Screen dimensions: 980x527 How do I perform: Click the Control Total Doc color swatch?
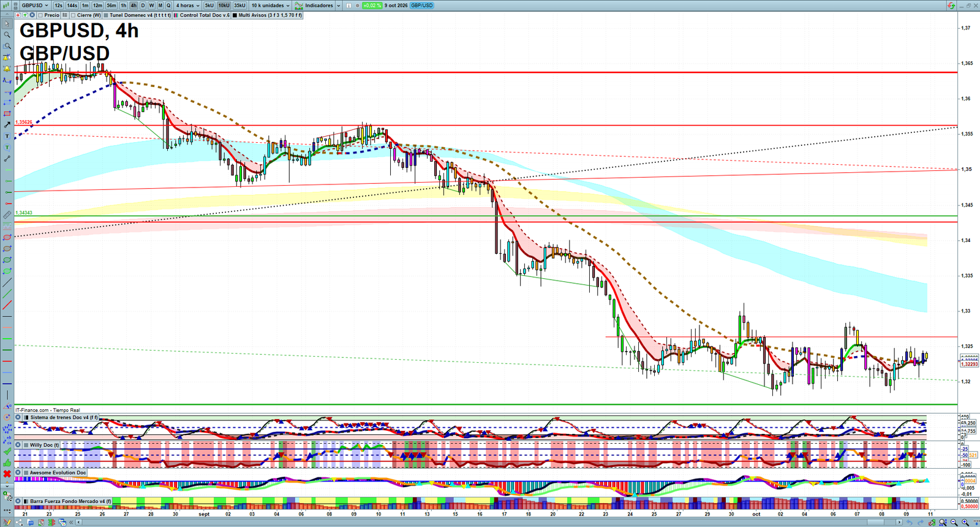[x=176, y=15]
